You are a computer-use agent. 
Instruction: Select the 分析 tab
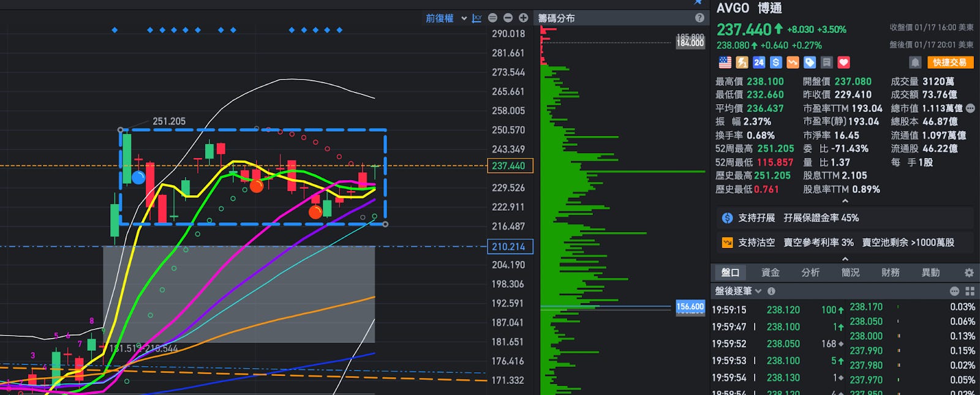pos(810,273)
